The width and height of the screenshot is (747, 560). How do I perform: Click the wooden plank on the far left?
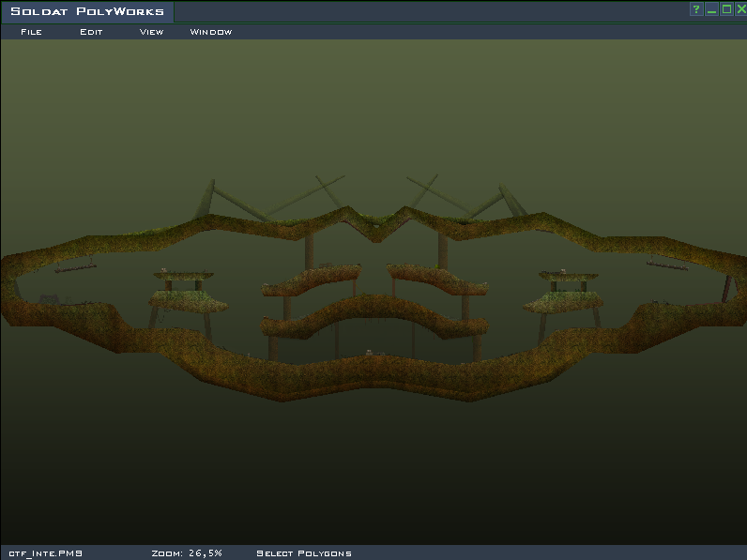tap(76, 268)
